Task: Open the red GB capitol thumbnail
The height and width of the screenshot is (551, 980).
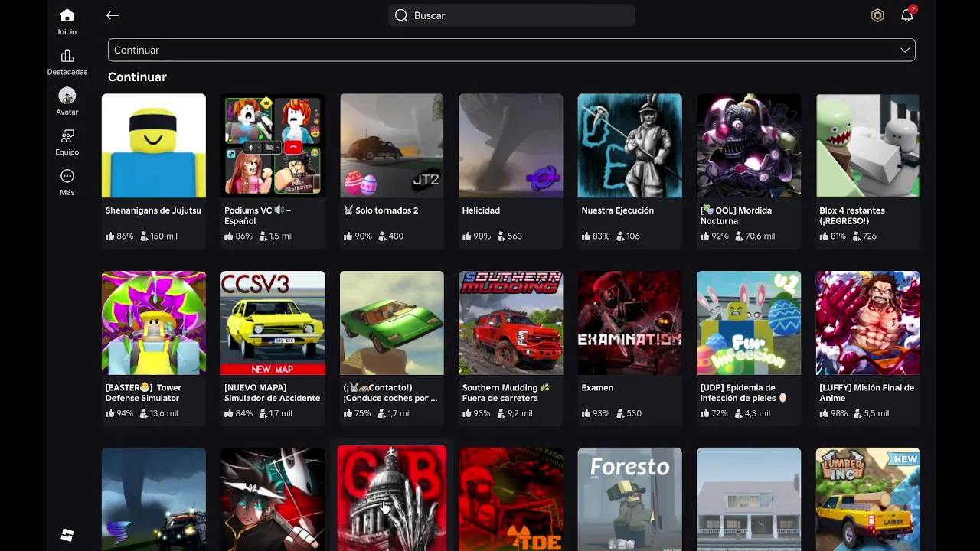Action: 392,498
